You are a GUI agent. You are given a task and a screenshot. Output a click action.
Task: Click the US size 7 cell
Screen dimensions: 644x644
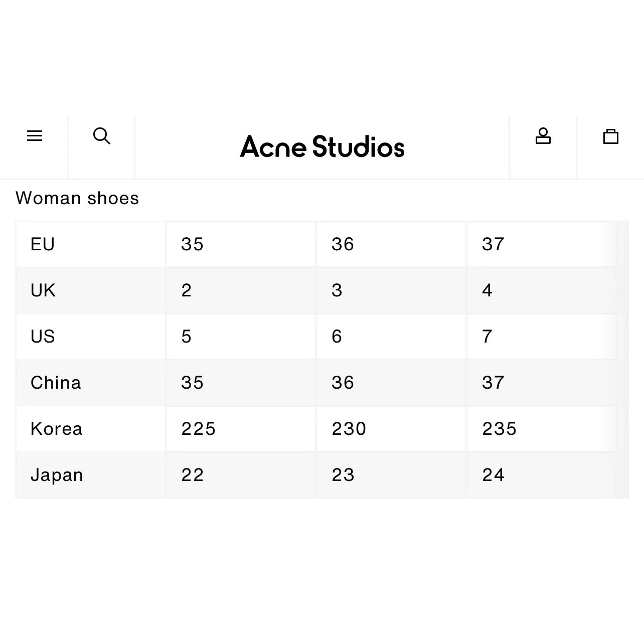[x=488, y=337]
